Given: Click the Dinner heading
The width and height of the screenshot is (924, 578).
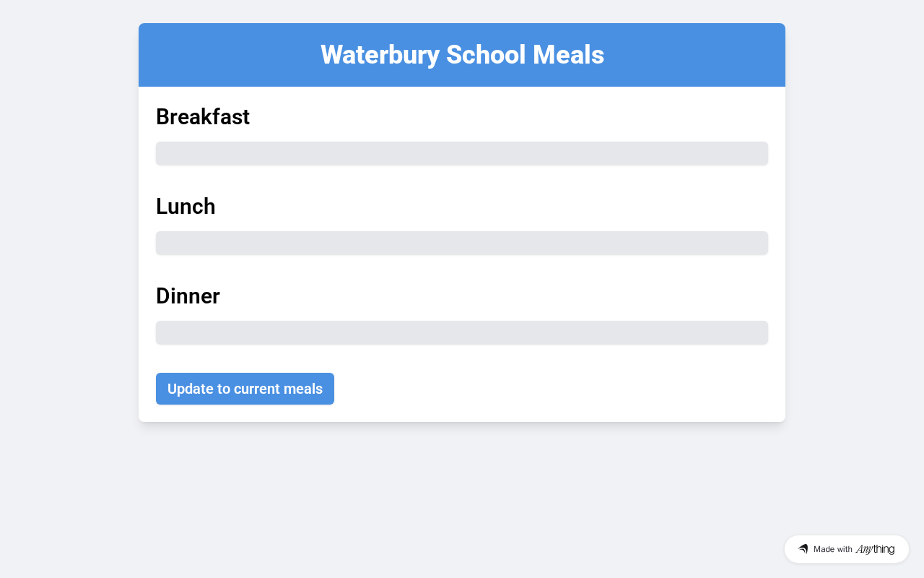Looking at the screenshot, I should tap(188, 296).
